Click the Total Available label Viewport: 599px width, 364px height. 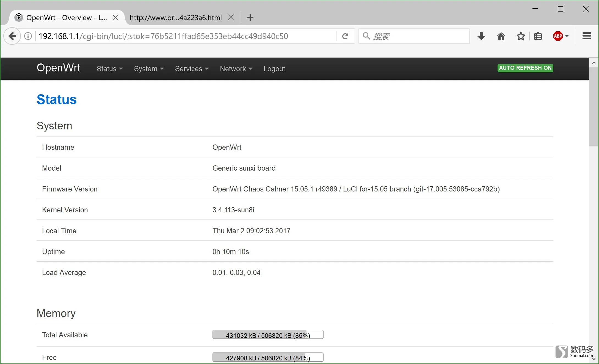click(65, 335)
